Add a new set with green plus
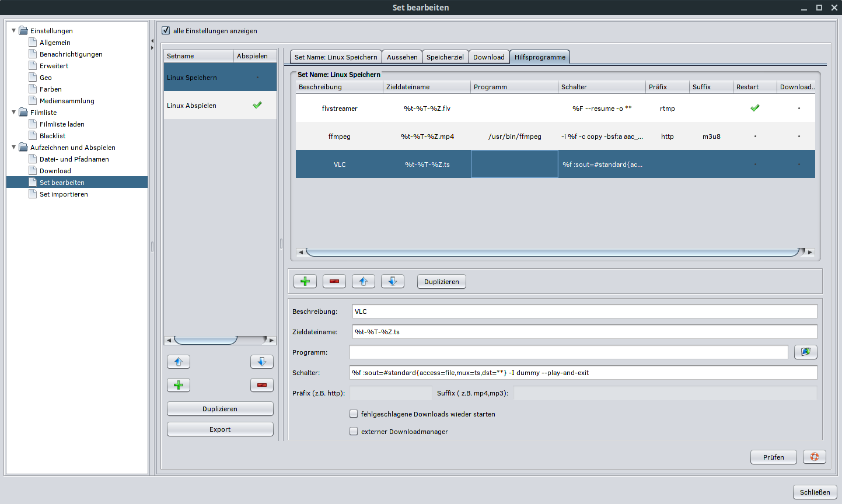This screenshot has width=842, height=504. [179, 385]
